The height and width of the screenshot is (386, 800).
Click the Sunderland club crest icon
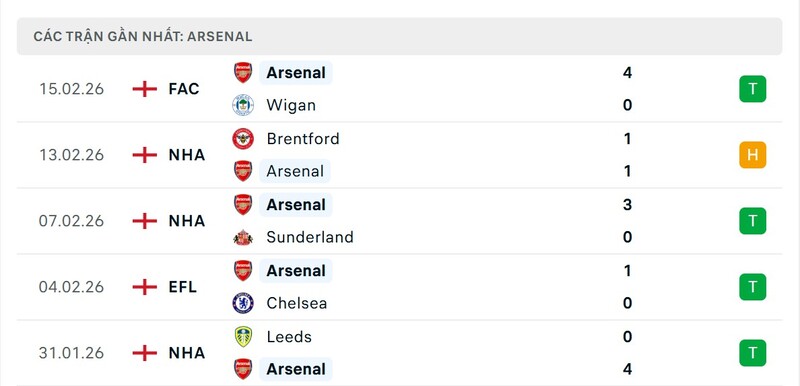coord(243,237)
